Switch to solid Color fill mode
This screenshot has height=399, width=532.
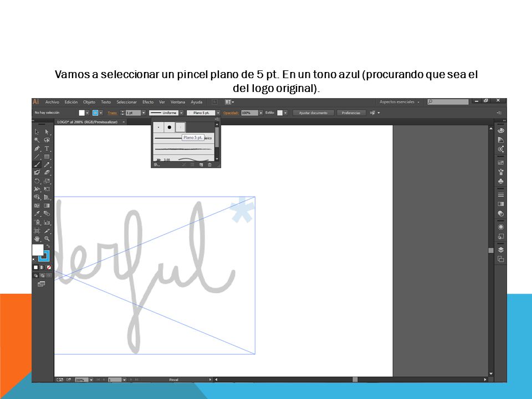(x=35, y=267)
